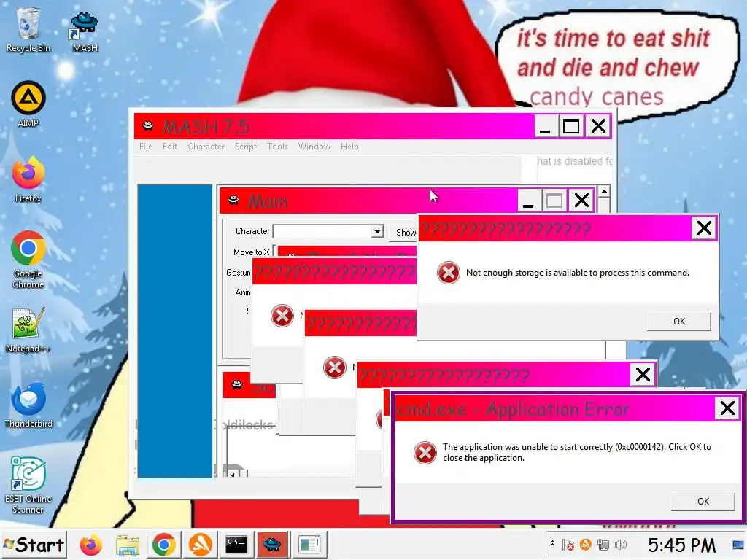Screen dimensions: 747x560
Task: Switch to MASH taskbar item
Action: click(272, 545)
